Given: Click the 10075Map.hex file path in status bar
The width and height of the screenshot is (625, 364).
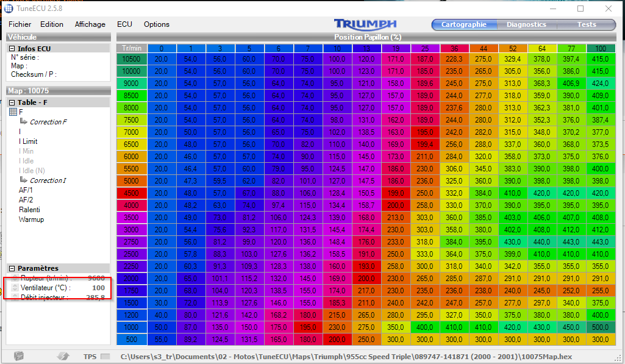Looking at the screenshot, I should pos(346,357).
